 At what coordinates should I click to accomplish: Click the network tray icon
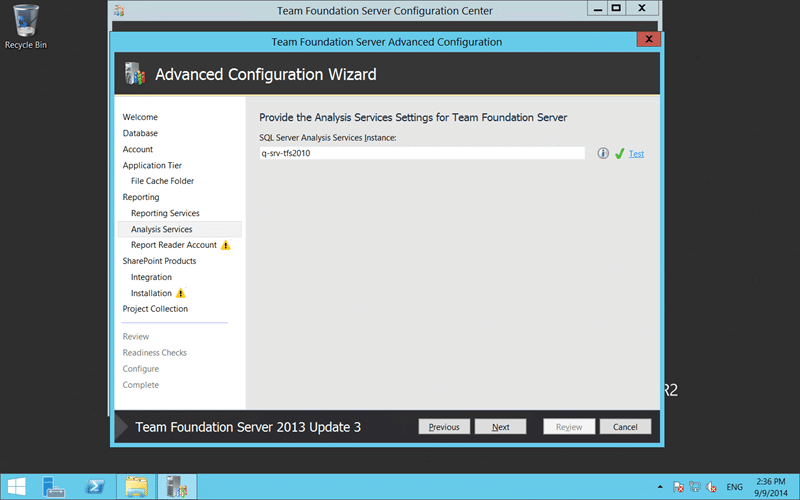click(694, 487)
